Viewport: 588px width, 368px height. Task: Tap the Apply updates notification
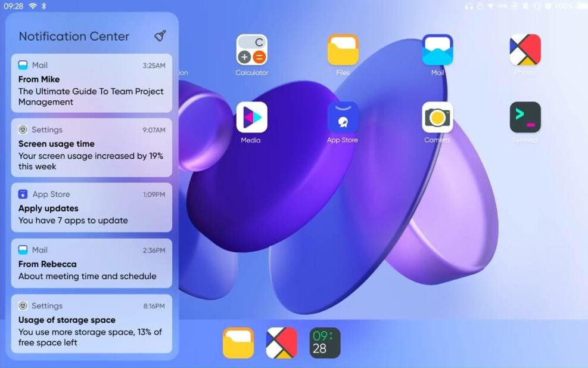(91, 208)
